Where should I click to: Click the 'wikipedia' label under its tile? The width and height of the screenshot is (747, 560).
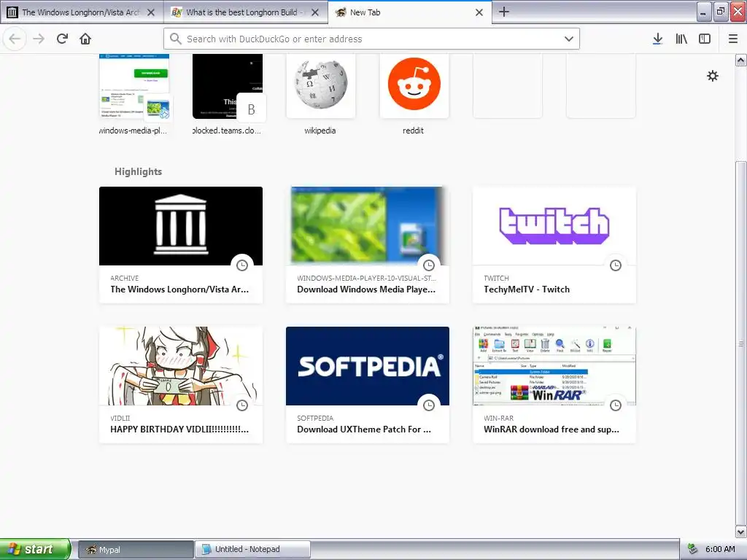click(x=320, y=131)
